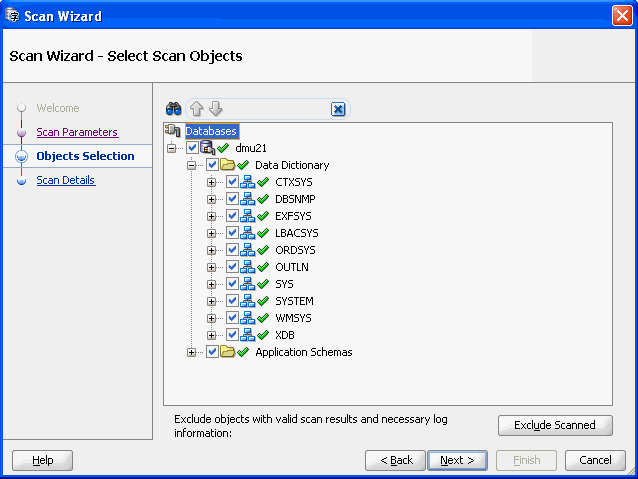Click the Exclude Scanned button

click(x=555, y=425)
